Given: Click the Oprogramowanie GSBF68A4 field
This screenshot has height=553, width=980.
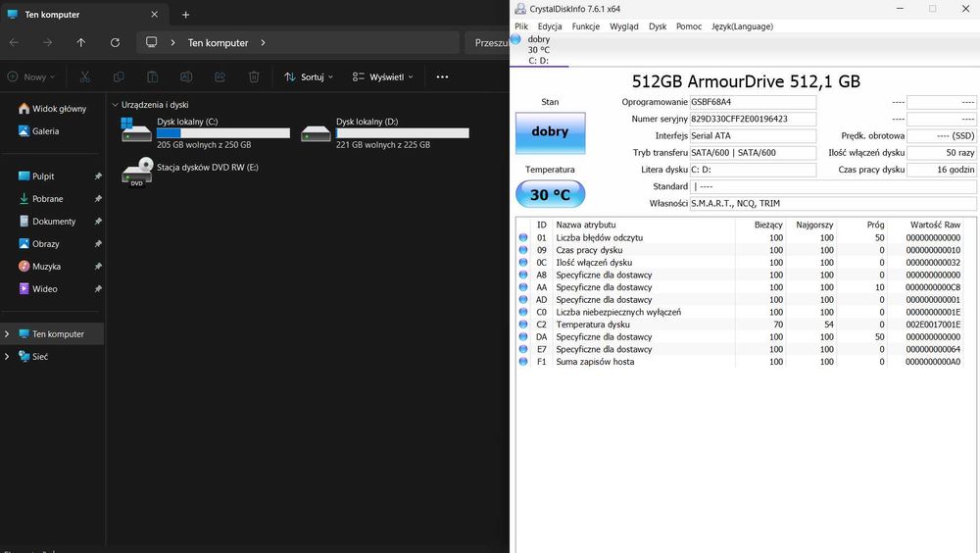Looking at the screenshot, I should (x=753, y=102).
